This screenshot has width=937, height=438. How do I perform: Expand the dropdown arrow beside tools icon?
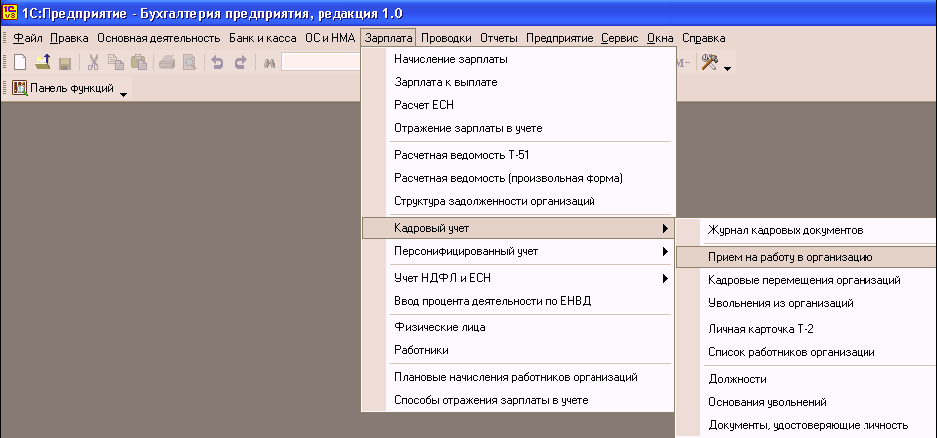[728, 67]
